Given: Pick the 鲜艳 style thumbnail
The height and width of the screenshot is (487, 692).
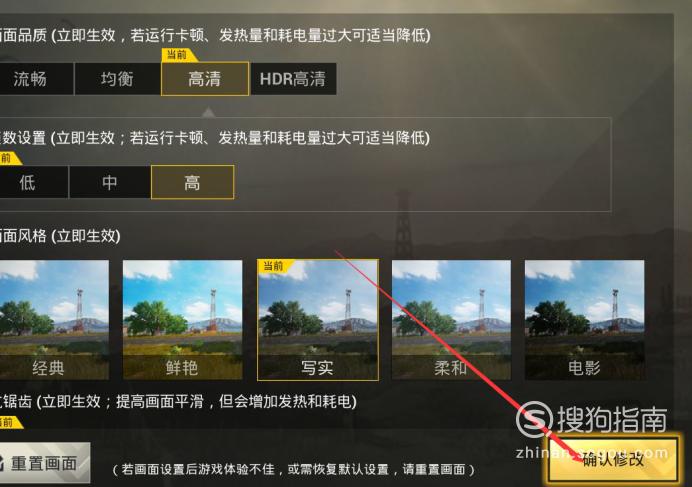Looking at the screenshot, I should [182, 320].
